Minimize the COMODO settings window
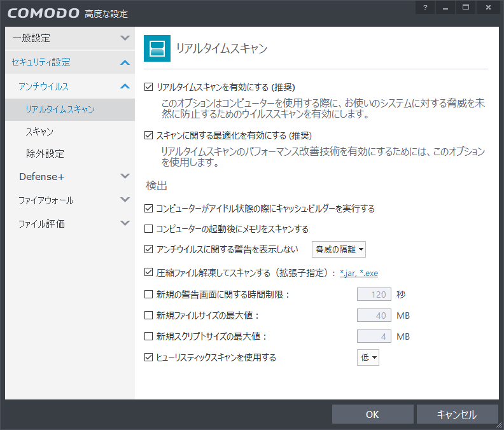 445,8
